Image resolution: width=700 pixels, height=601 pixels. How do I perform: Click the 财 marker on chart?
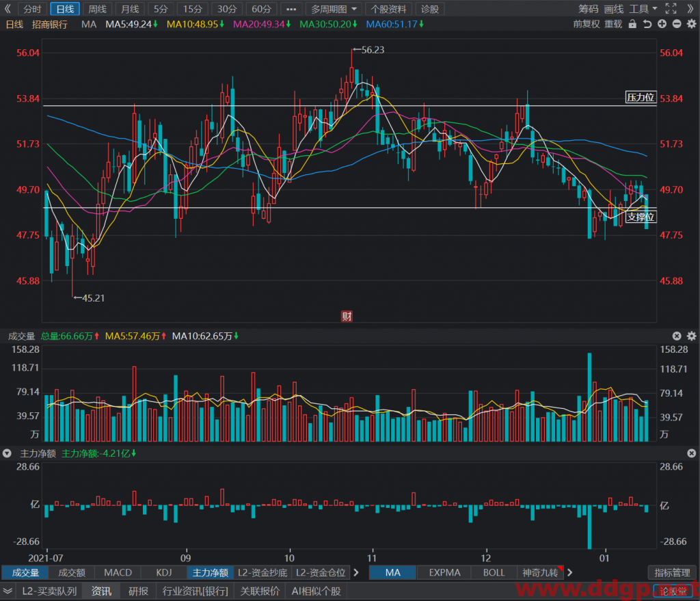click(x=347, y=316)
